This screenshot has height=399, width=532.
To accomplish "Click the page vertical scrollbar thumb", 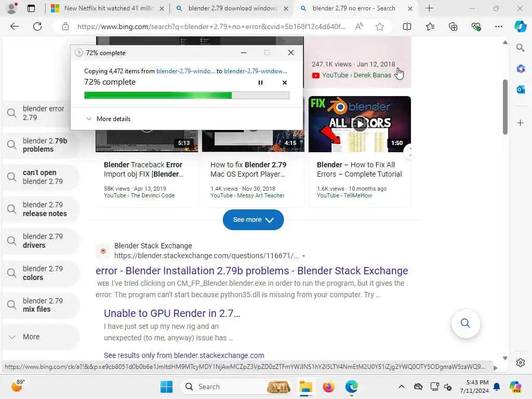I will pyautogui.click(x=505, y=107).
